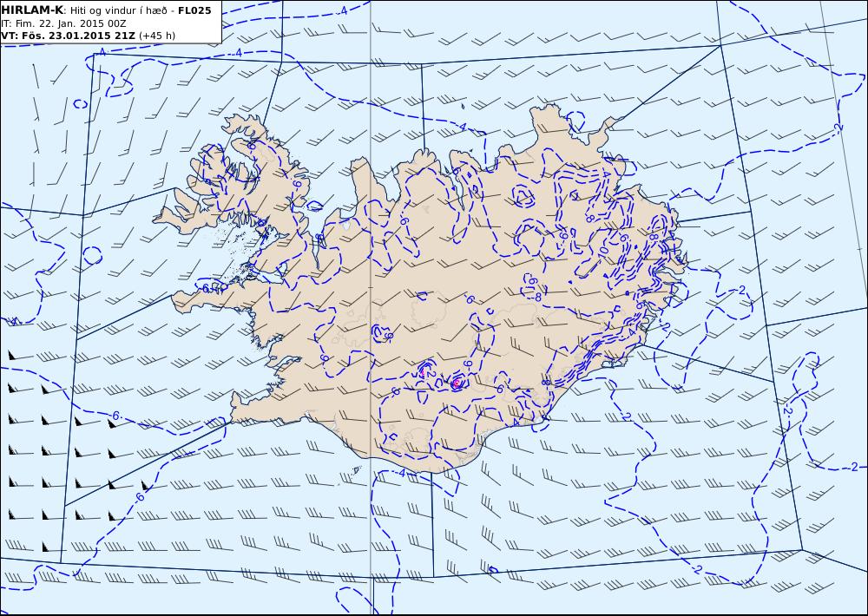
Task: Click the small island off Iceland's south coast
Action: [x=356, y=470]
